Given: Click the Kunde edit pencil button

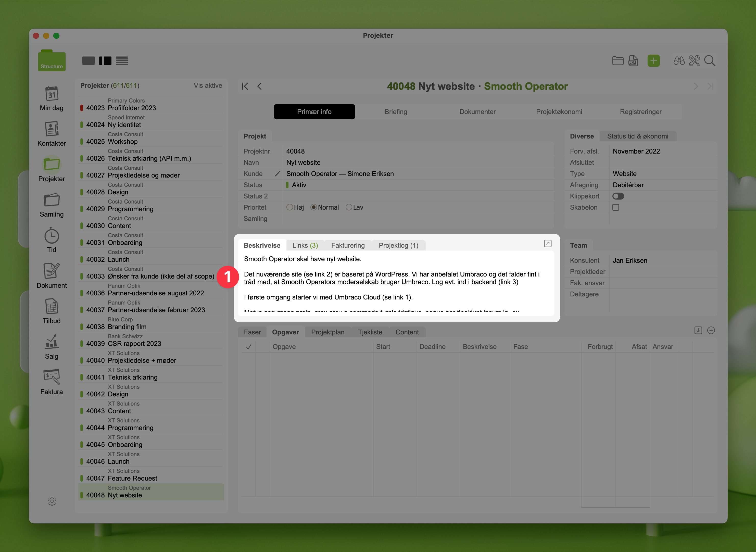Looking at the screenshot, I should (277, 174).
